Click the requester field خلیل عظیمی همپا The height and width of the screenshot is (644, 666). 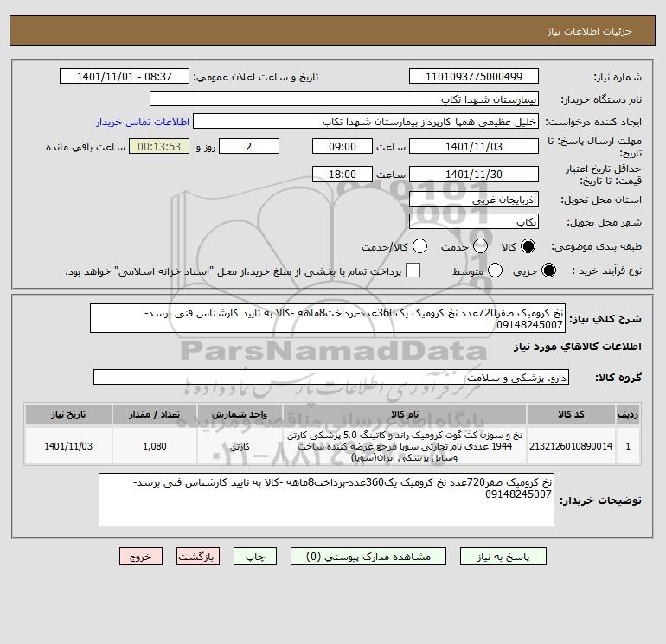pos(366,122)
